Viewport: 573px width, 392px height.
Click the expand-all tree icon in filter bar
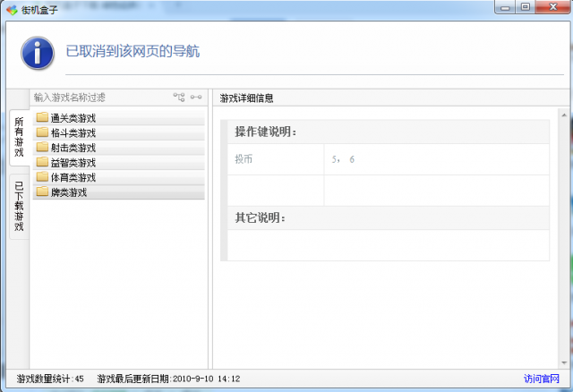pos(179,98)
